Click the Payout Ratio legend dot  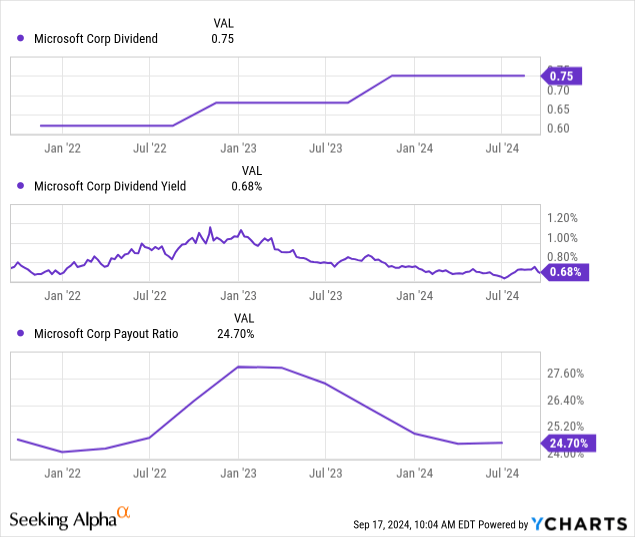point(21,334)
